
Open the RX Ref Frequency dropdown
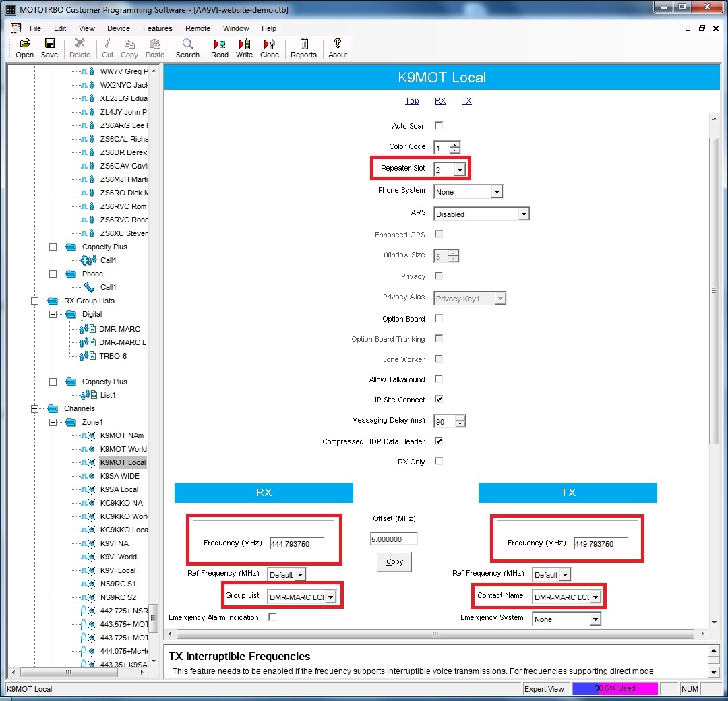300,575
